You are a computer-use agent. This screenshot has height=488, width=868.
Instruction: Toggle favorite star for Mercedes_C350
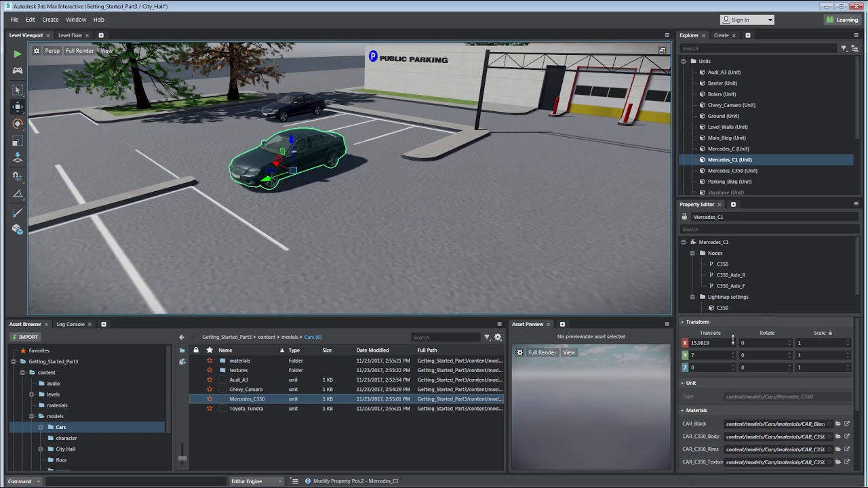[x=210, y=399]
